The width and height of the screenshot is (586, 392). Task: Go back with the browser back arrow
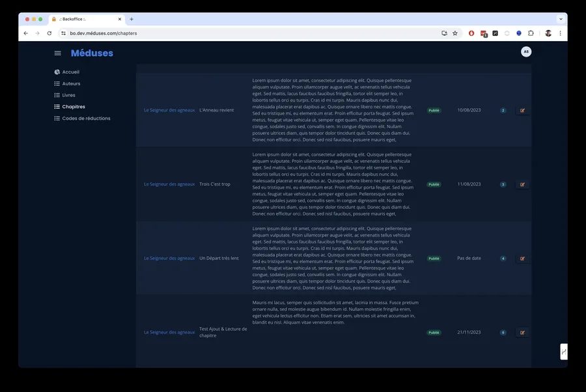26,33
